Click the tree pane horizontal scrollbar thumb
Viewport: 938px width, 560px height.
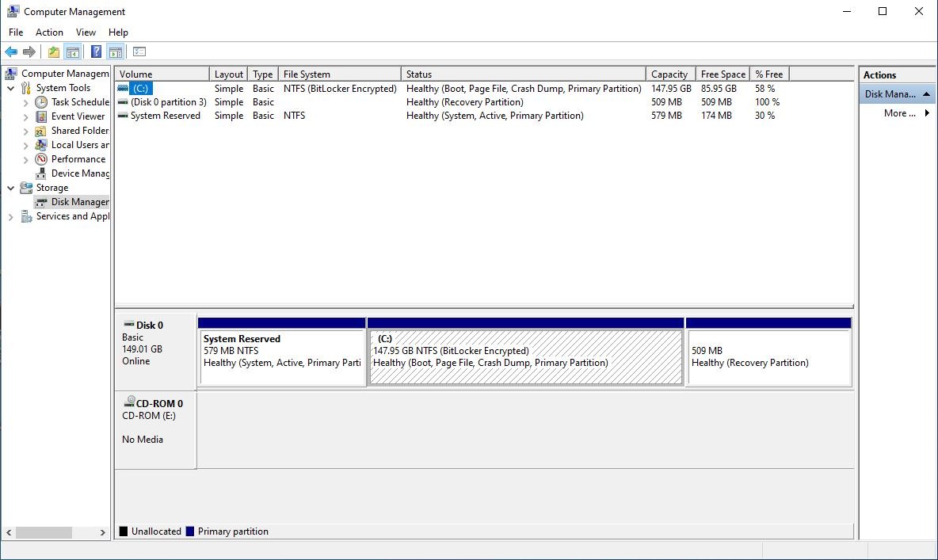click(x=44, y=532)
